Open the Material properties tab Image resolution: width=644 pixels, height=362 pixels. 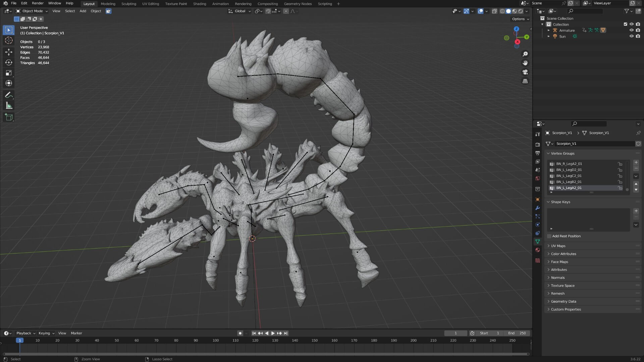538,250
